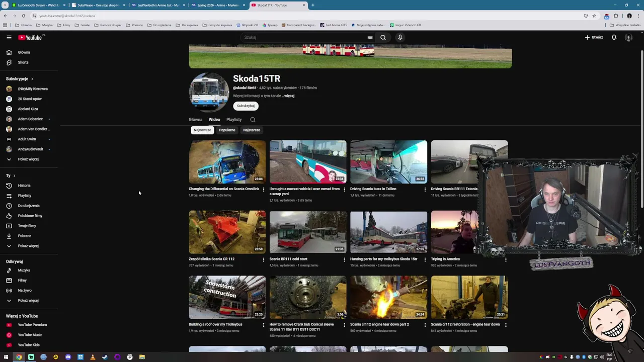Reload the page in Chrome
This screenshot has height=362, width=644.
[23, 16]
